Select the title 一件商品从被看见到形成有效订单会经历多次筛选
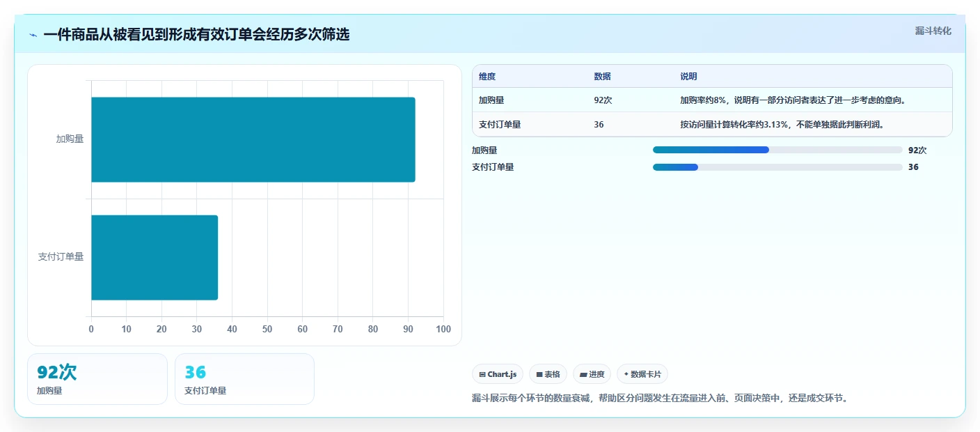Viewport: 980px width, 432px height. coord(196,34)
